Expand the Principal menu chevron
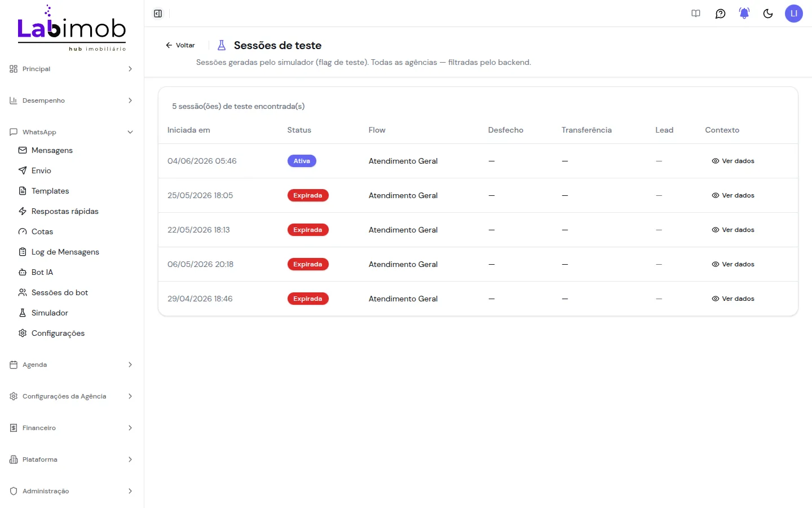This screenshot has height=508, width=812. click(130, 69)
